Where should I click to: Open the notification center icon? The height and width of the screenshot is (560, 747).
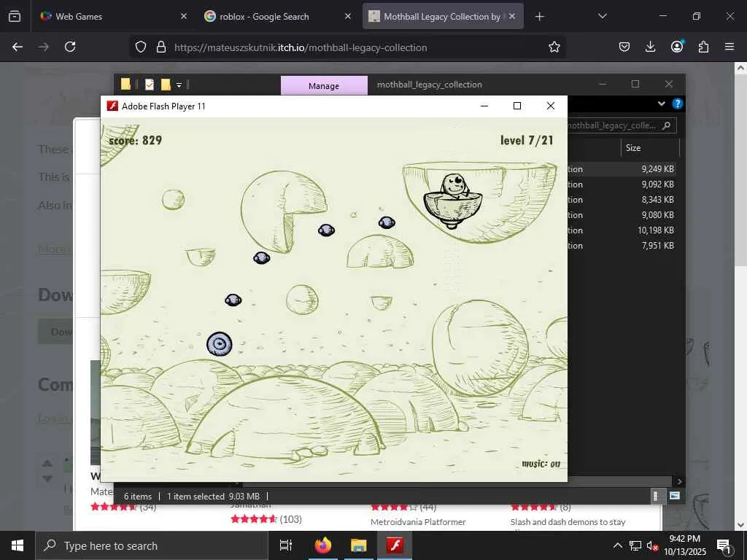point(724,545)
